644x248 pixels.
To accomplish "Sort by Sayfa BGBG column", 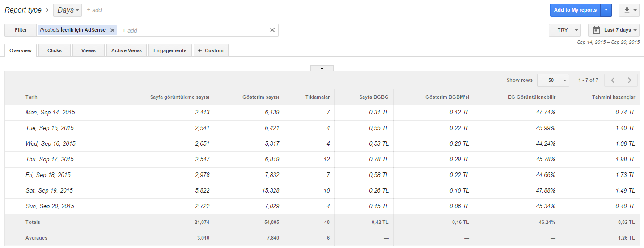I will click(374, 97).
